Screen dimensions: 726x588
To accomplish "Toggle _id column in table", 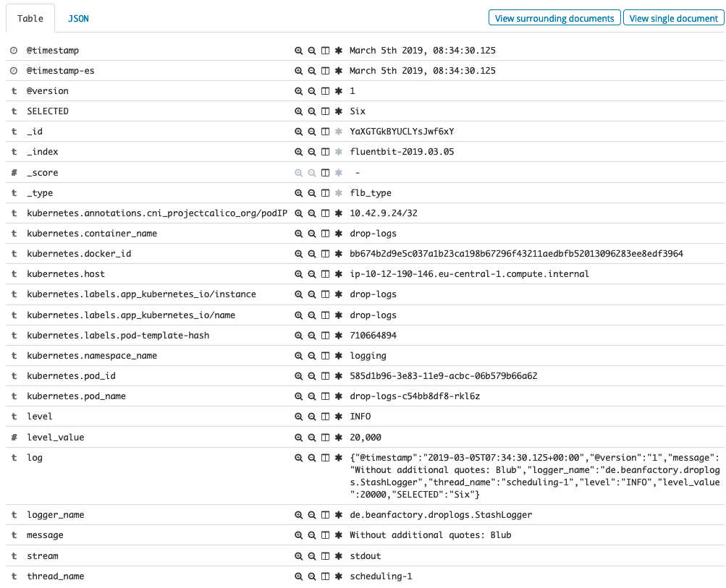I will pos(326,132).
